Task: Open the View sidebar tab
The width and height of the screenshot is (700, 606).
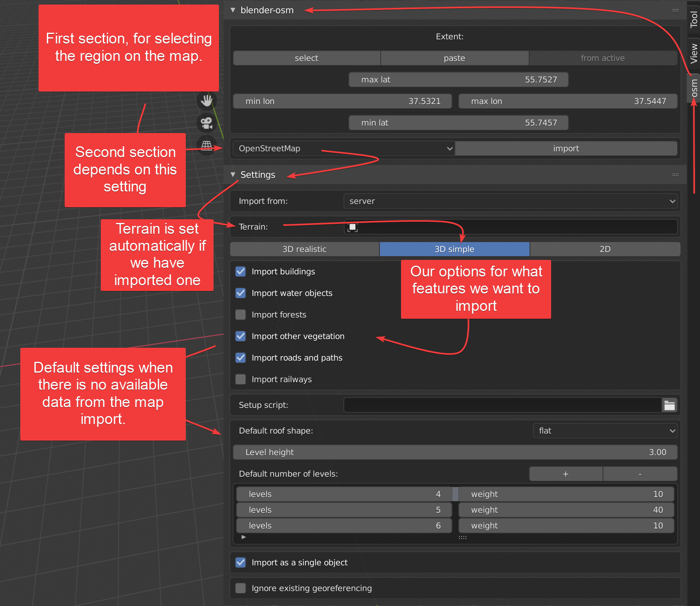Action: tap(693, 53)
